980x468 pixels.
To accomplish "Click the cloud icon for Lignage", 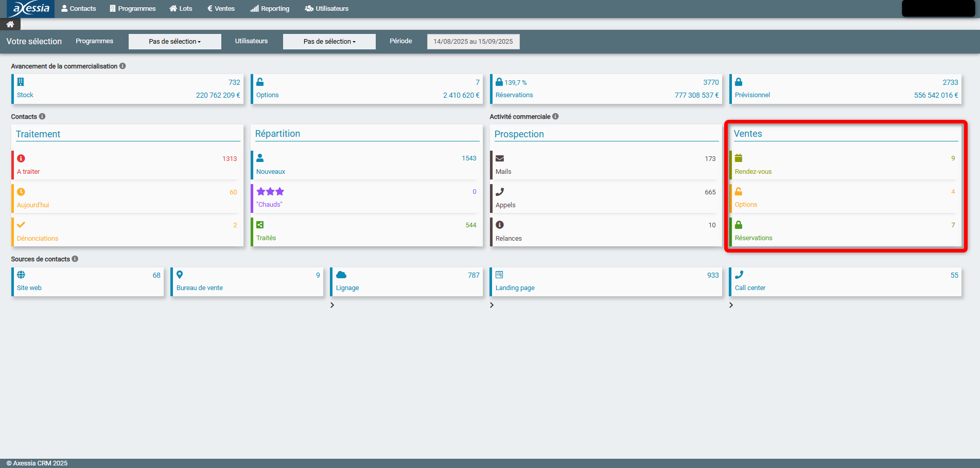I will tap(341, 275).
